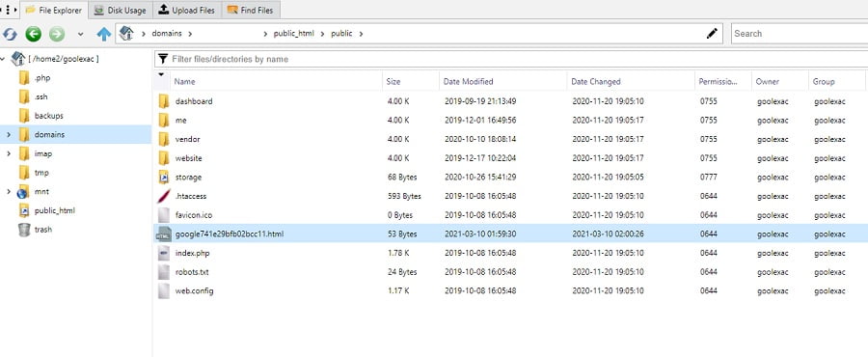This screenshot has width=868, height=357.
Task: Go back with green left arrow
Action: [33, 35]
